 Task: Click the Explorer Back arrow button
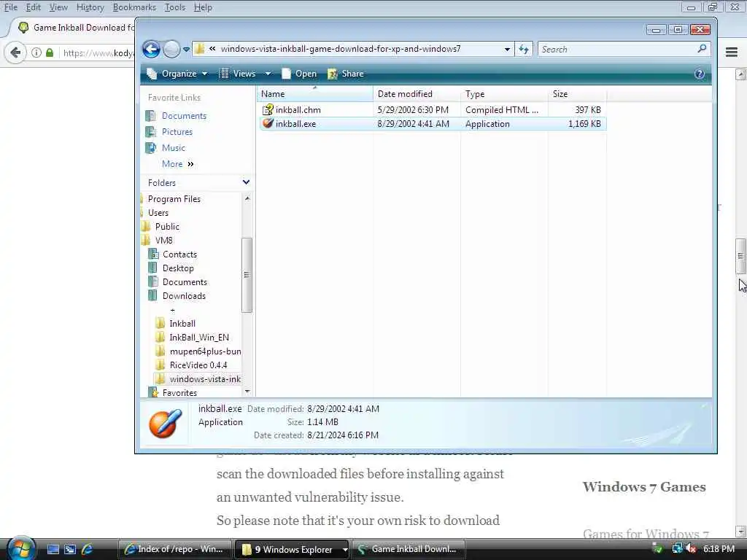[x=152, y=49]
